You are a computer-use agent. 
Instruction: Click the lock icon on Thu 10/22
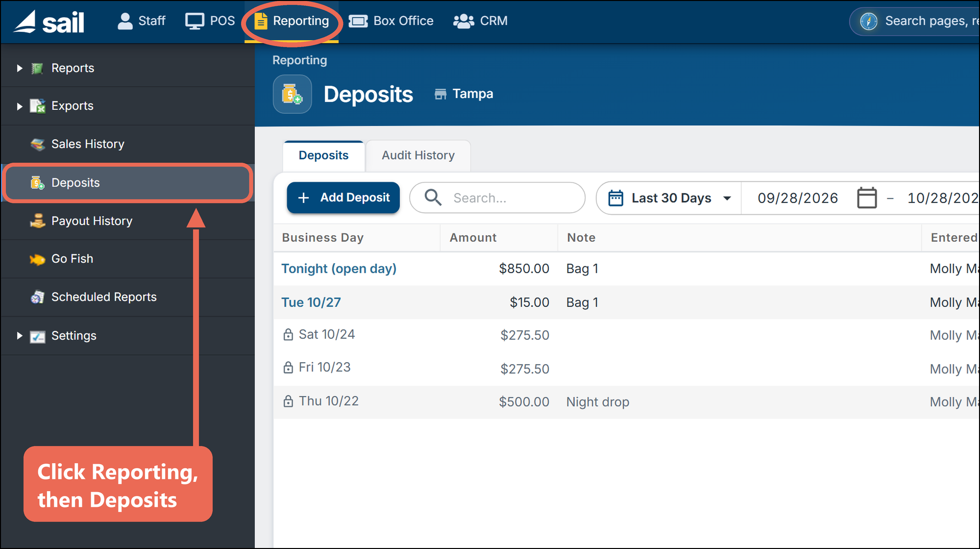click(288, 401)
